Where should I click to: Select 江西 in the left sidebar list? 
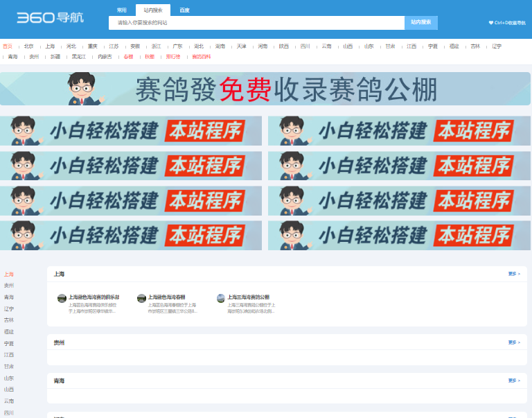click(9, 355)
